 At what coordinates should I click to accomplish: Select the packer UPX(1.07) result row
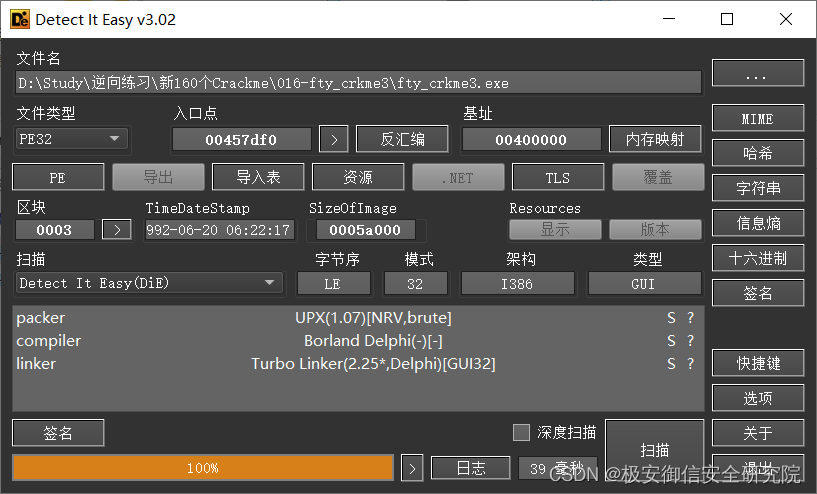358,317
